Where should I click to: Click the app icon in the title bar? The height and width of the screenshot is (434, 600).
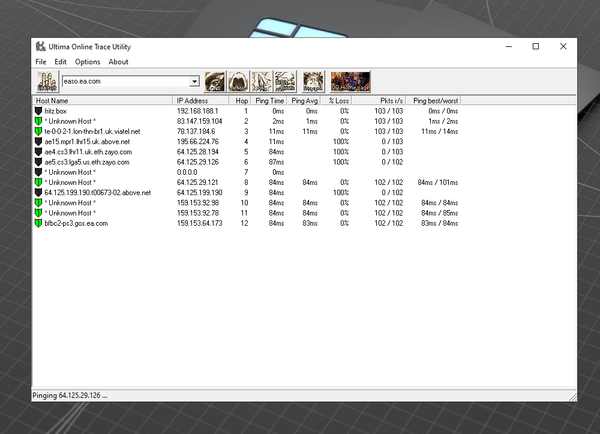pos(41,47)
